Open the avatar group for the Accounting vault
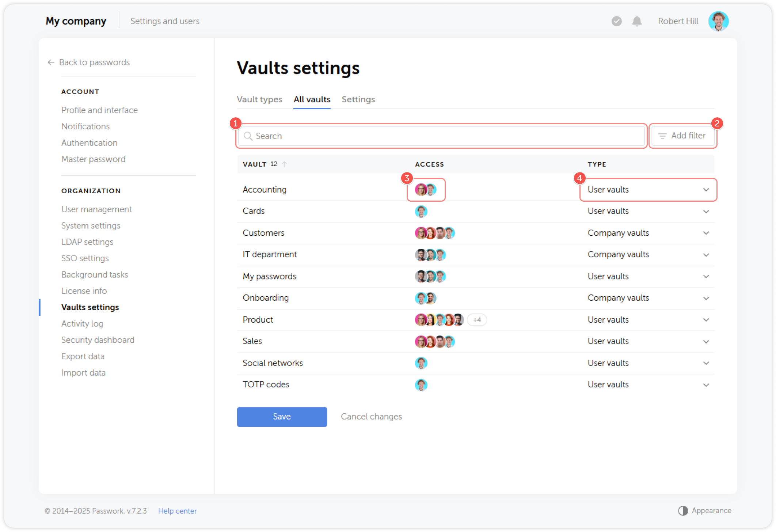 pyautogui.click(x=426, y=190)
